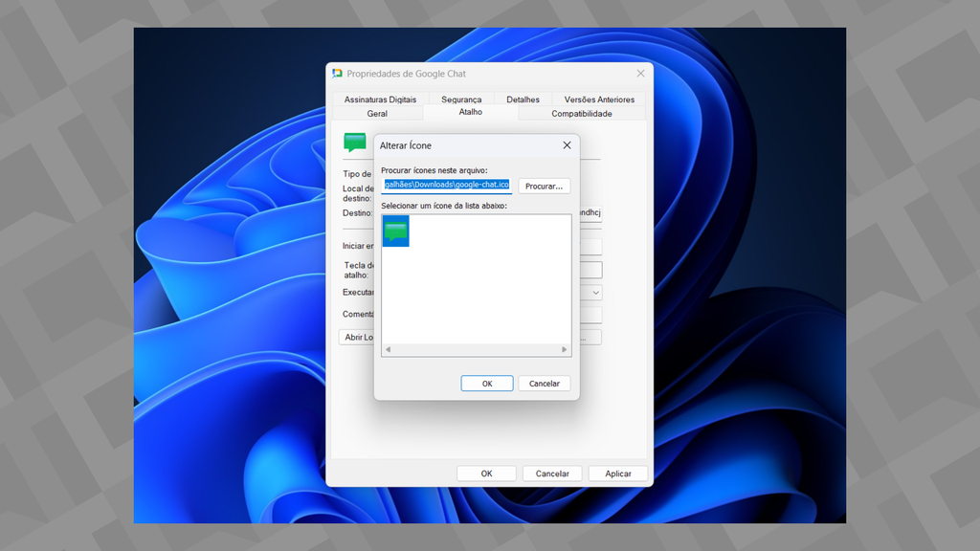
Task: Click OK in the Properties window
Action: point(486,474)
